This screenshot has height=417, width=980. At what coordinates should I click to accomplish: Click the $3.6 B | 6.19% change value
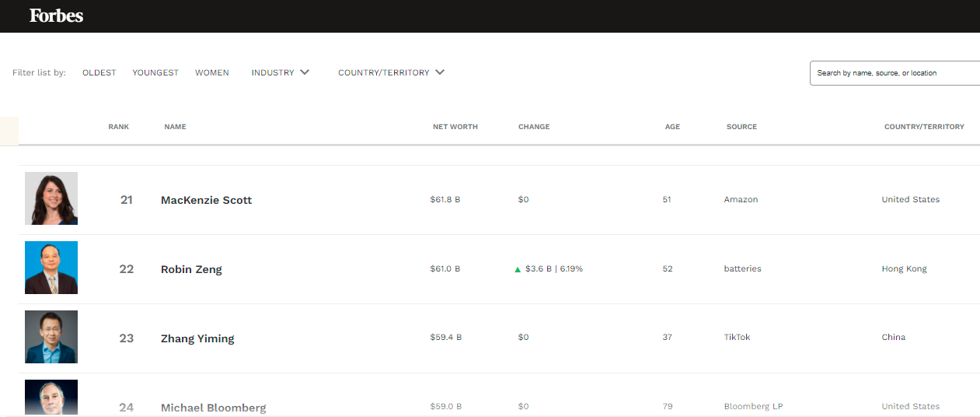(x=554, y=269)
